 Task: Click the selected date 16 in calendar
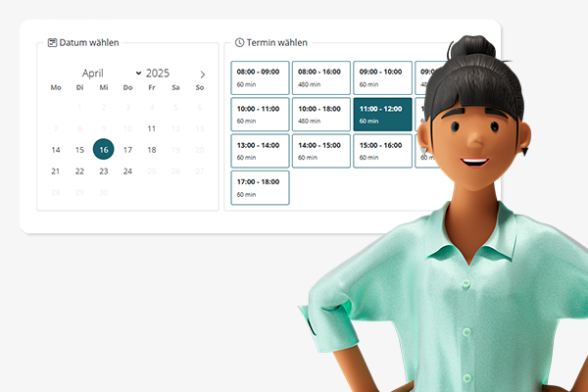104,150
